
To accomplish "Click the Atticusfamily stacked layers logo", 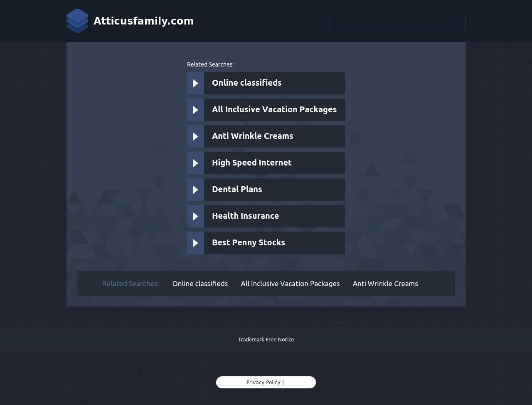I will (77, 21).
